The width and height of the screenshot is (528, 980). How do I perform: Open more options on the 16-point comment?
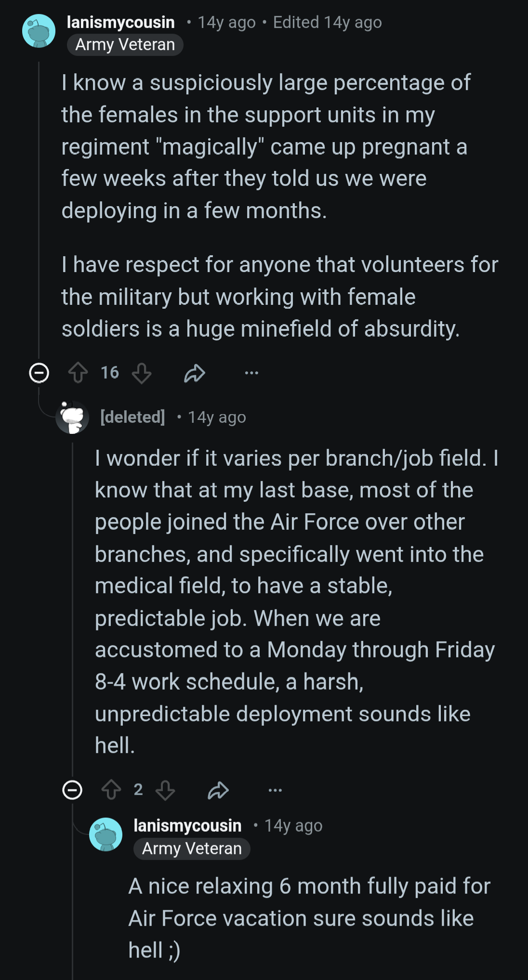point(251,373)
